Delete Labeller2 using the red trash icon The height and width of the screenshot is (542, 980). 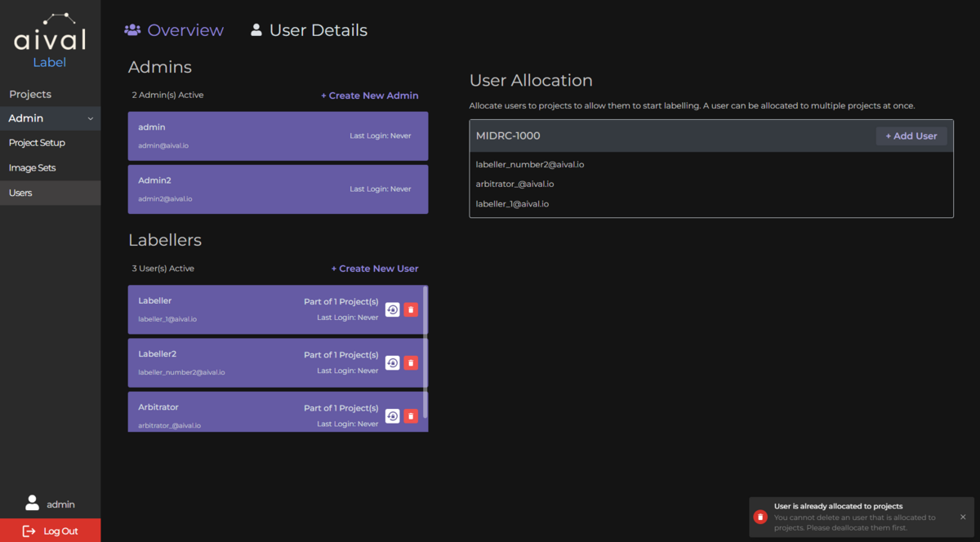(x=411, y=362)
